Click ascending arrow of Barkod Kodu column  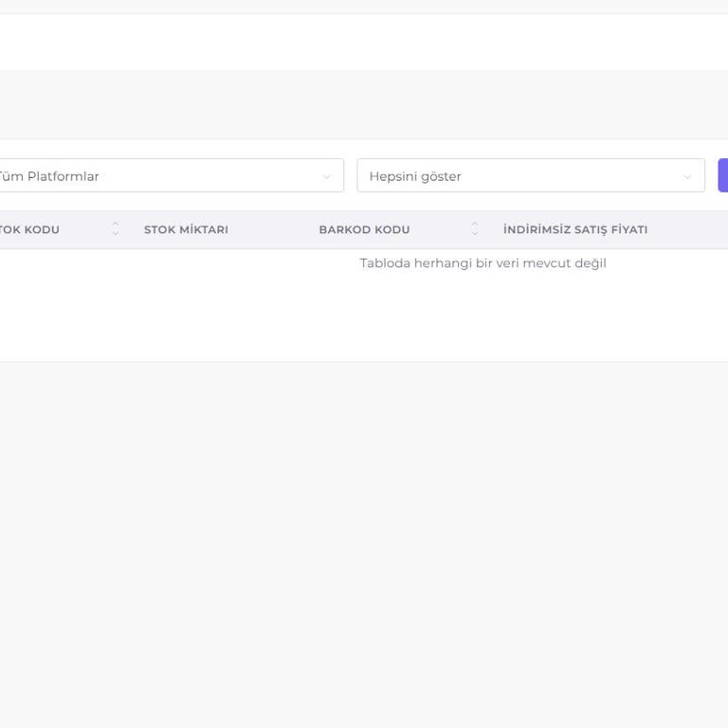click(475, 225)
